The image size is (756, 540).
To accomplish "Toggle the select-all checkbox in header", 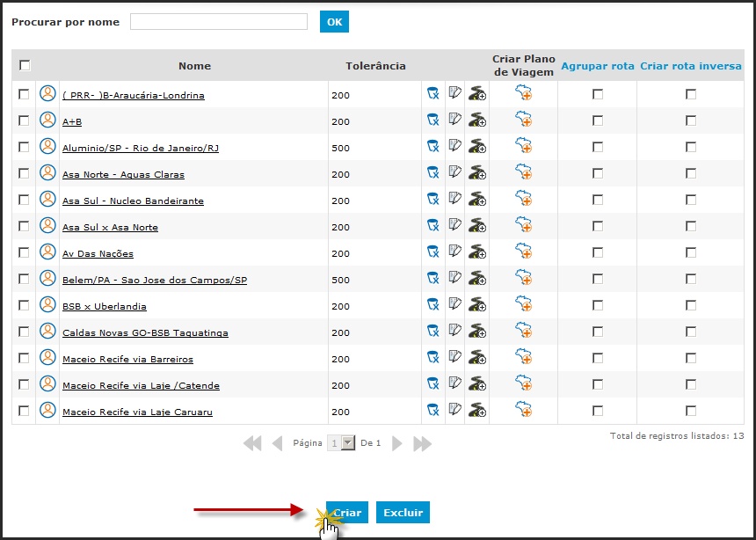I will pos(25,65).
